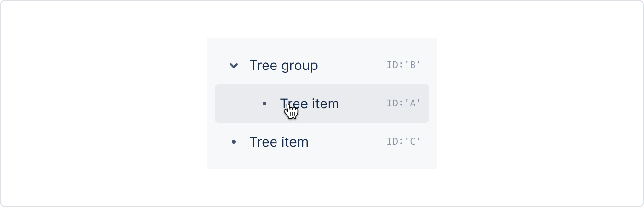Click the ID:'B' identifier label
This screenshot has width=644, height=207.
pos(403,65)
